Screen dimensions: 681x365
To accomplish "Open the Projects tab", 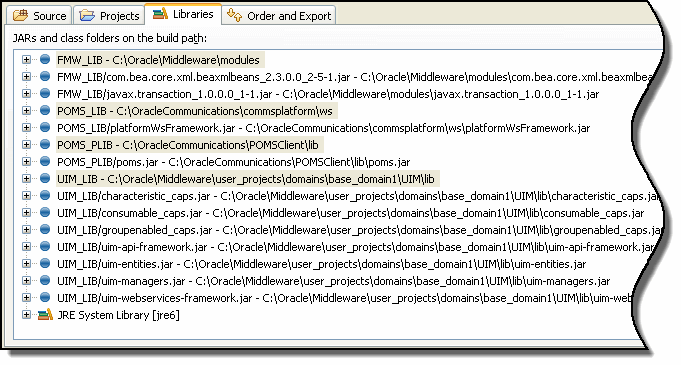I will (x=109, y=16).
